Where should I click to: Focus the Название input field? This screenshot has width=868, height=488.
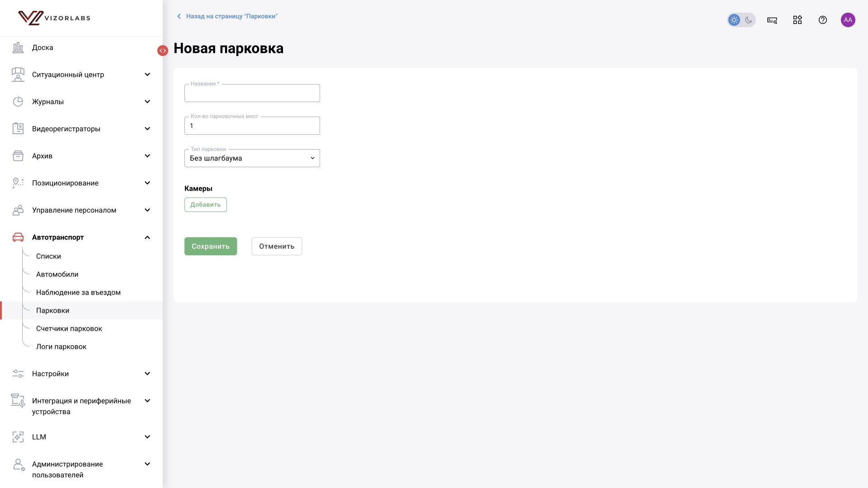click(252, 93)
